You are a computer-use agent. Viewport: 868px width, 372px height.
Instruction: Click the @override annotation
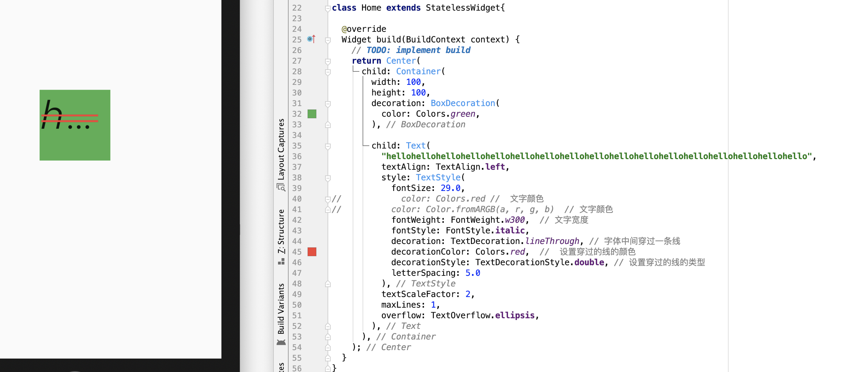[364, 29]
